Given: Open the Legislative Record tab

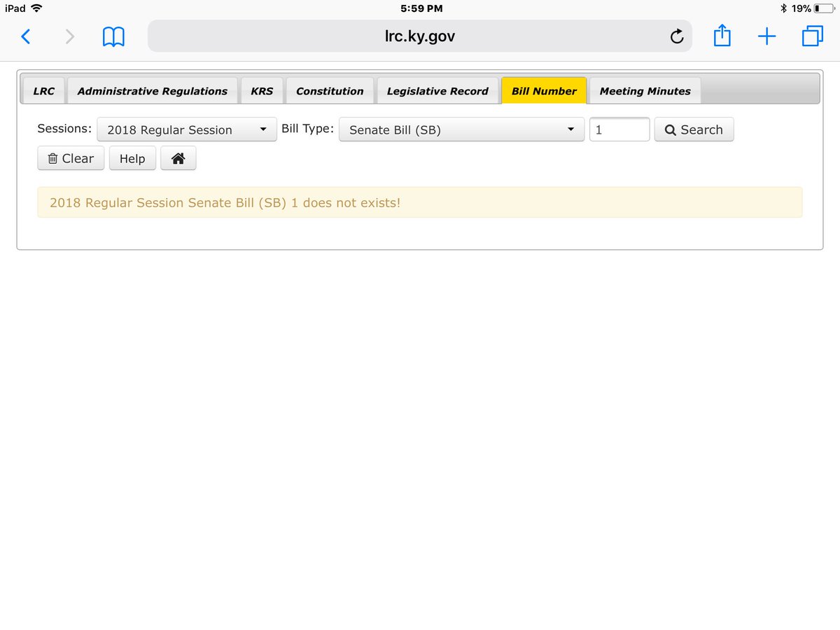Looking at the screenshot, I should click(437, 91).
